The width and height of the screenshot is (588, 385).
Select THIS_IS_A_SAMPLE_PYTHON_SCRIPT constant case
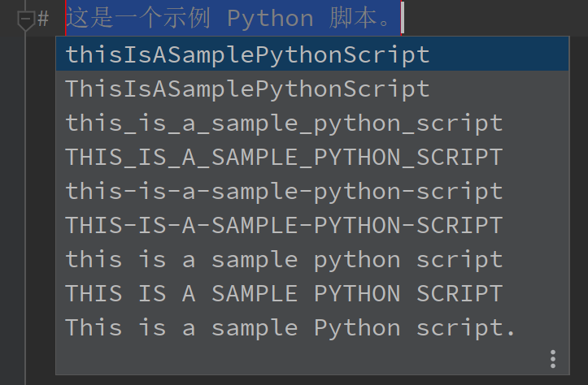coord(284,157)
